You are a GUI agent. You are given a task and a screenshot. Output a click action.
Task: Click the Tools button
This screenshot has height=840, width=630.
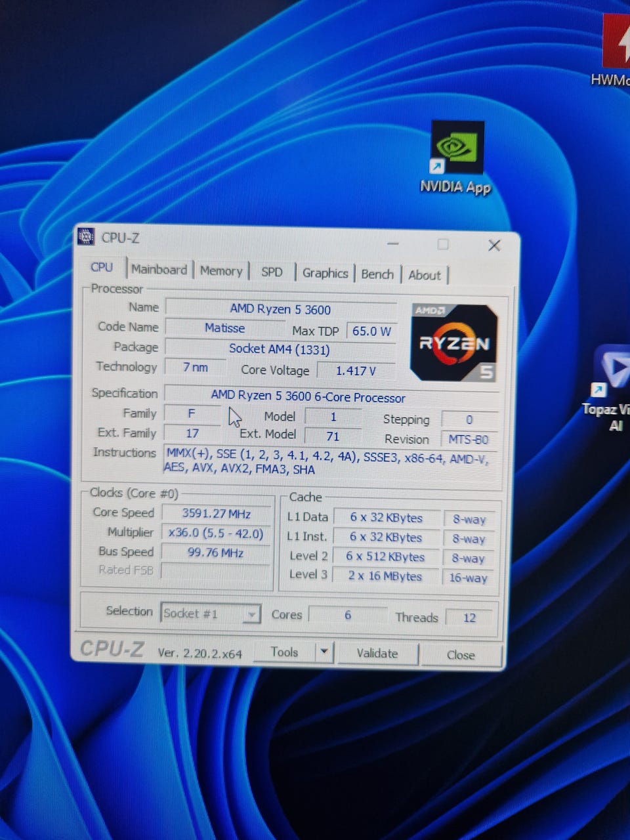[284, 652]
